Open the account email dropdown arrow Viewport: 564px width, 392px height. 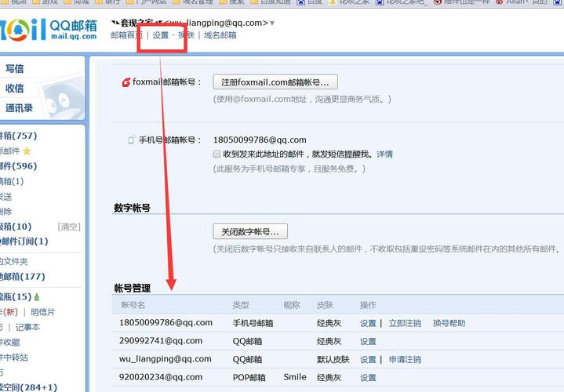(x=272, y=24)
